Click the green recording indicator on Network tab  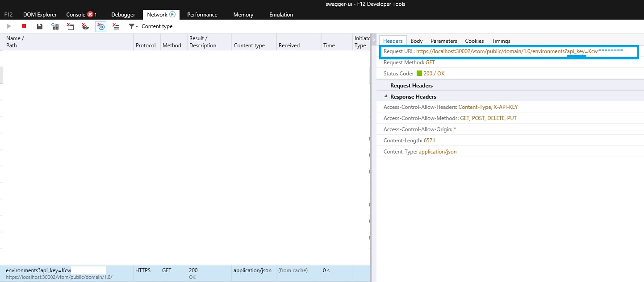(172, 14)
